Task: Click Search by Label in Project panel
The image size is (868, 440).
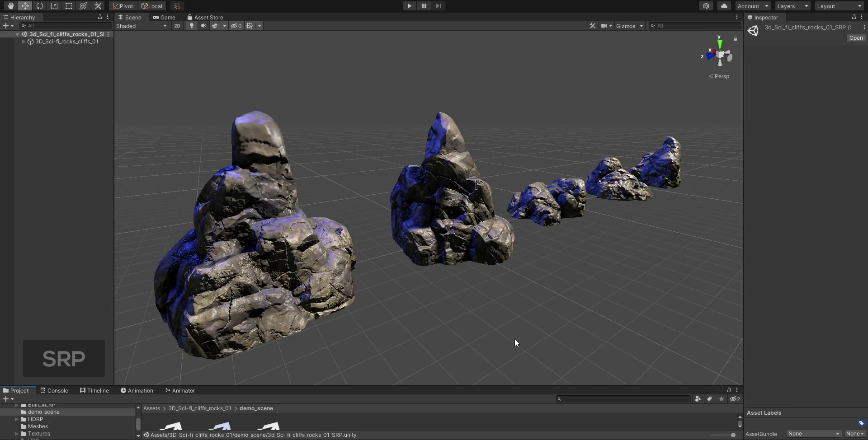Action: click(710, 398)
